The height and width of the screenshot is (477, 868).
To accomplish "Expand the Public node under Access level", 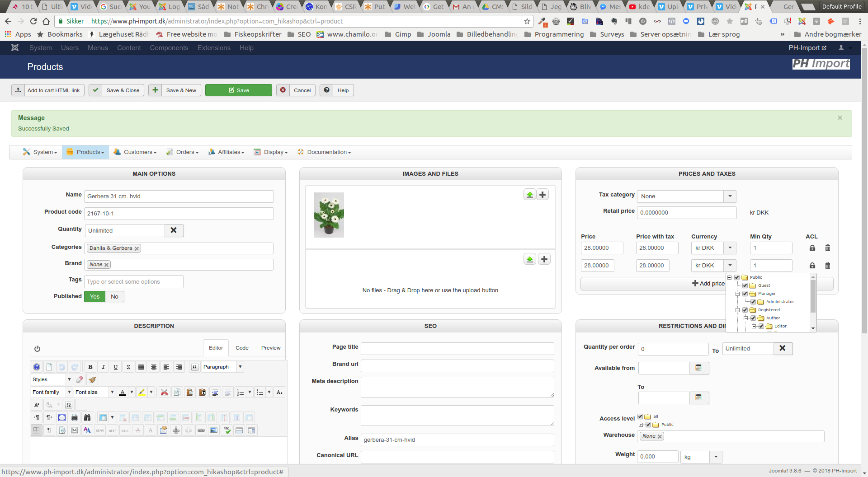I will click(641, 425).
